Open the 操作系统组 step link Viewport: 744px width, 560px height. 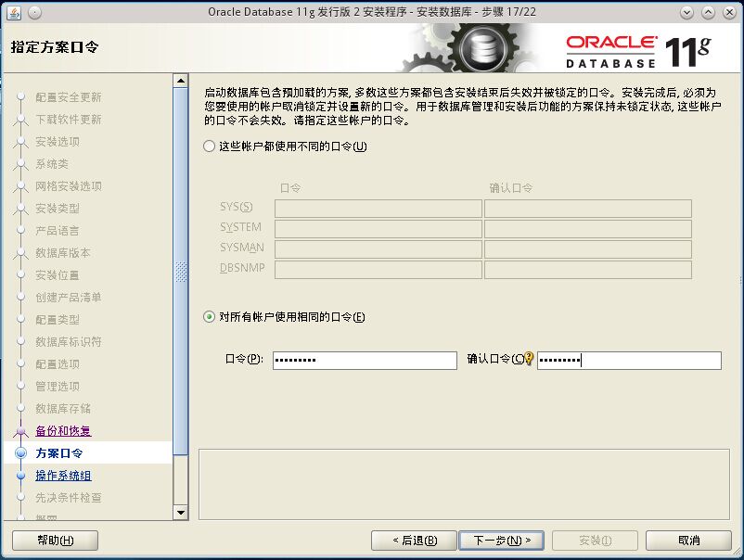(x=63, y=475)
